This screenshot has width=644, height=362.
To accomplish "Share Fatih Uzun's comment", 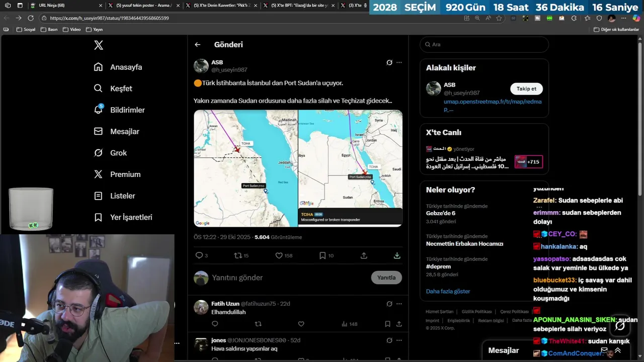I will pyautogui.click(x=399, y=324).
